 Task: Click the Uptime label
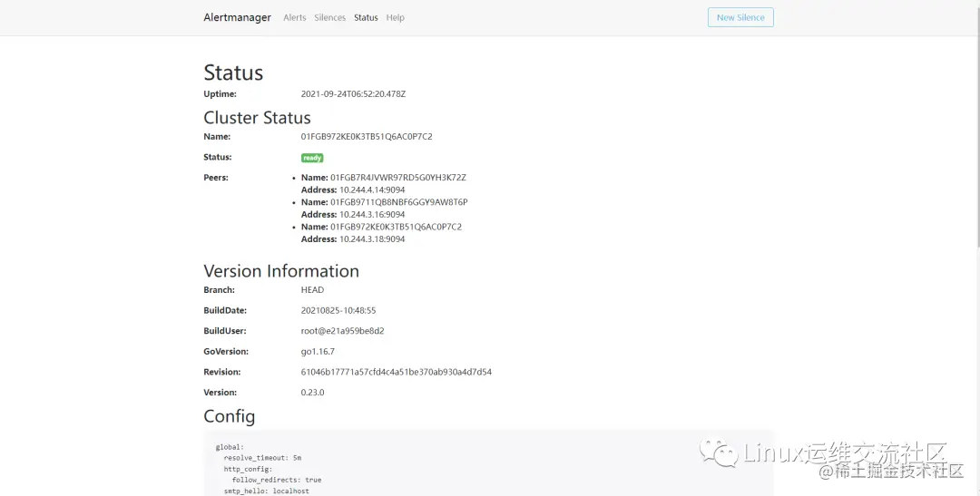[x=220, y=93]
